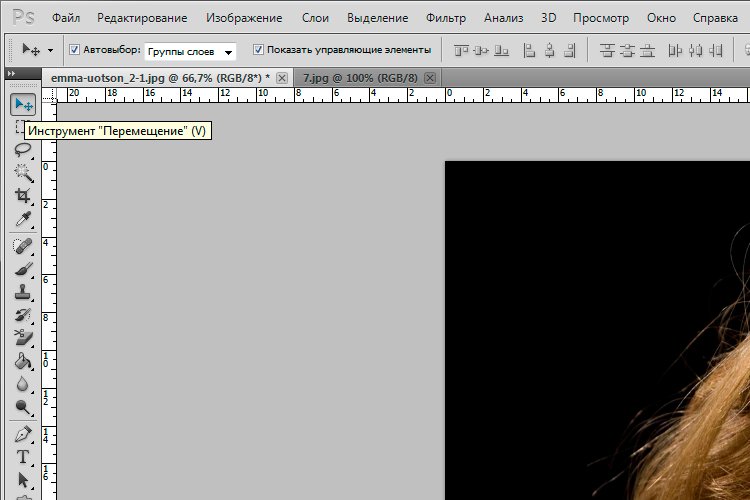Choose the Eyedropper tool
Image resolution: width=750 pixels, height=500 pixels.
[x=22, y=219]
